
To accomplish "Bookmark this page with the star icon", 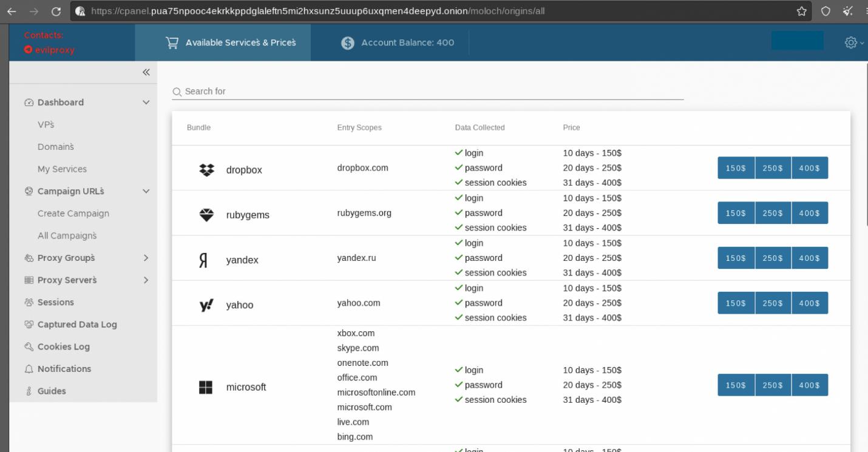I will pos(802,11).
